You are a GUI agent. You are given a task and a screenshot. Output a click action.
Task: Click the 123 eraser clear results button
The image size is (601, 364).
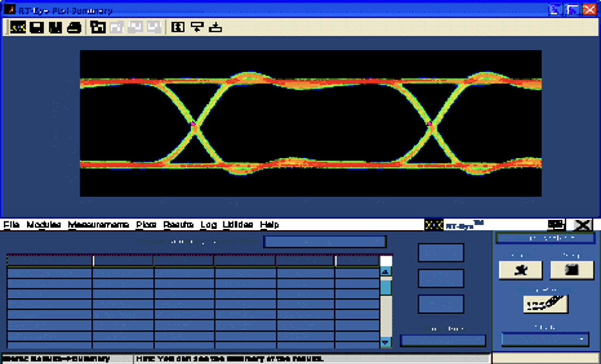click(545, 304)
